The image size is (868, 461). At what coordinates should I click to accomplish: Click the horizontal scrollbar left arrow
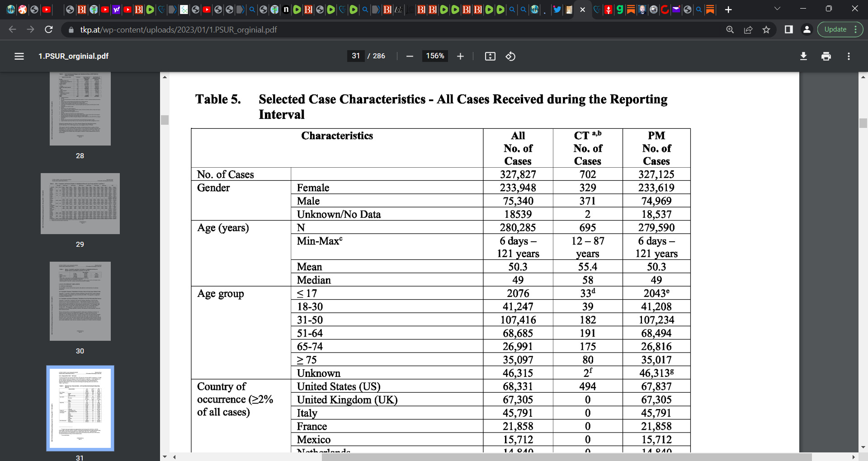175,457
